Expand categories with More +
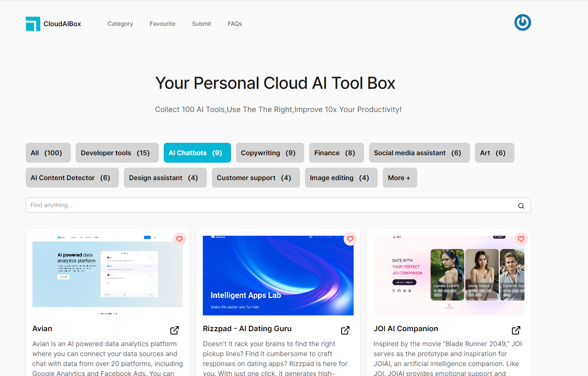 (x=400, y=178)
